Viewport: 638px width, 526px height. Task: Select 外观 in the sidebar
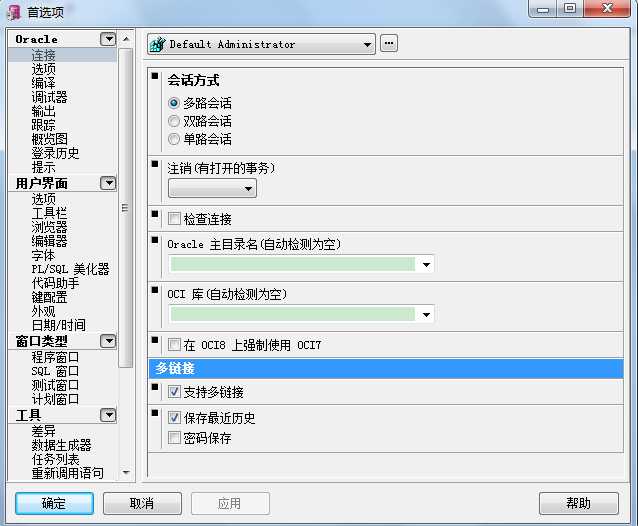click(44, 311)
